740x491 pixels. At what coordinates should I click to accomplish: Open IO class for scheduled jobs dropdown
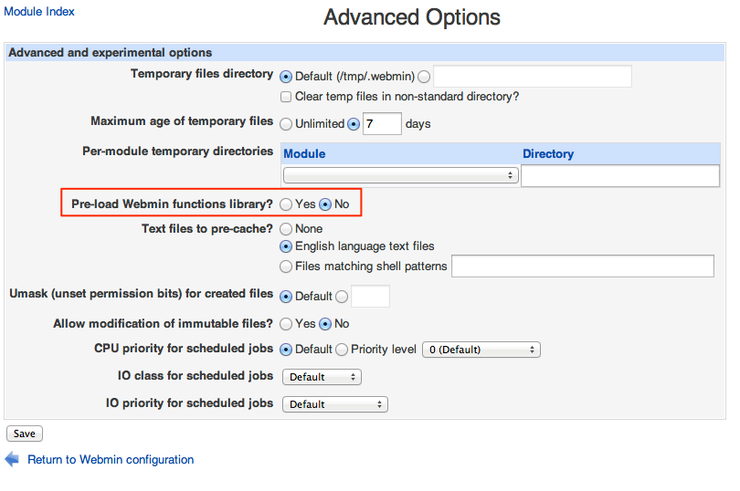(x=322, y=377)
